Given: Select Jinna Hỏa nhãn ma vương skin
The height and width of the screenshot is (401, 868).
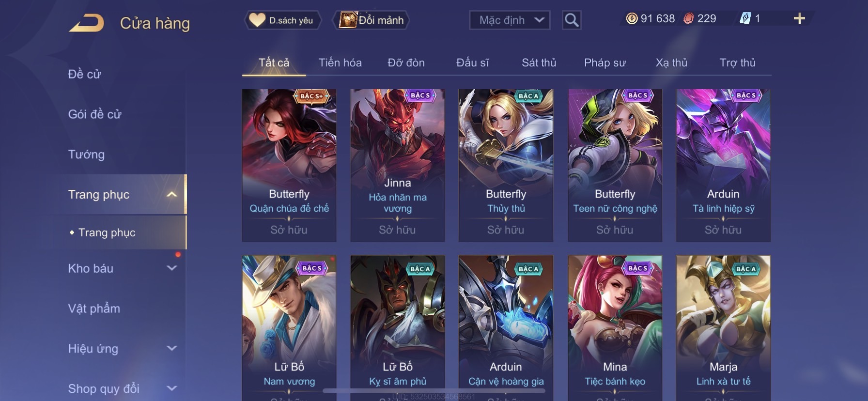Looking at the screenshot, I should pos(397,165).
